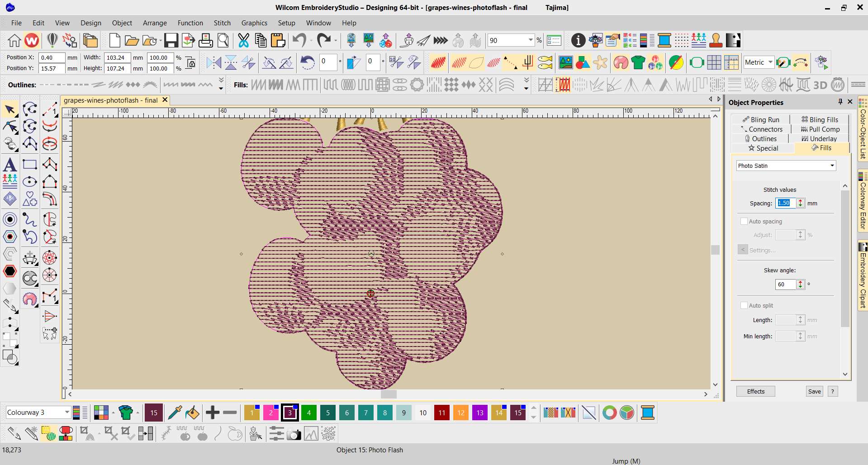Select the Rectangle digitizing tool
This screenshot has width=868, height=465.
(x=30, y=165)
